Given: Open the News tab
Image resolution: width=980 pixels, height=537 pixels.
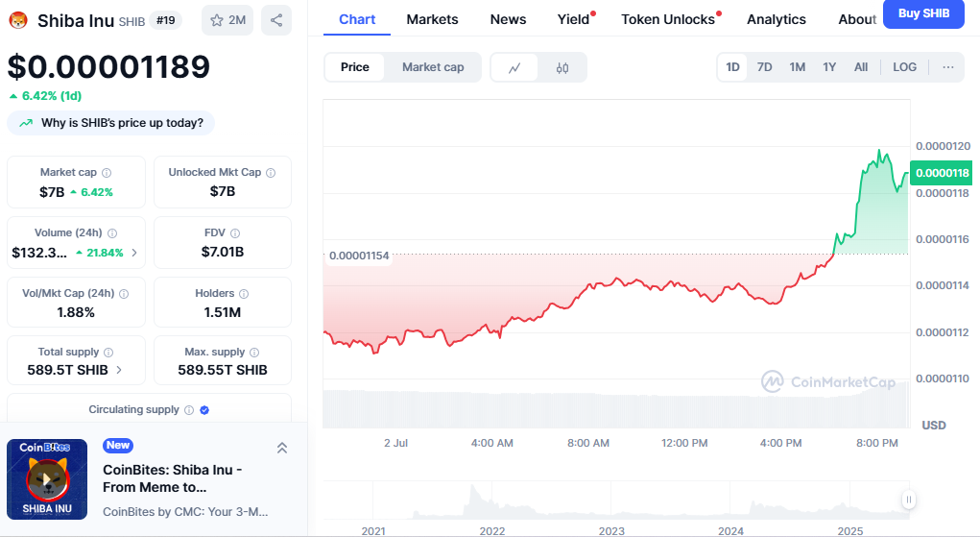Looking at the screenshot, I should tap(508, 19).
